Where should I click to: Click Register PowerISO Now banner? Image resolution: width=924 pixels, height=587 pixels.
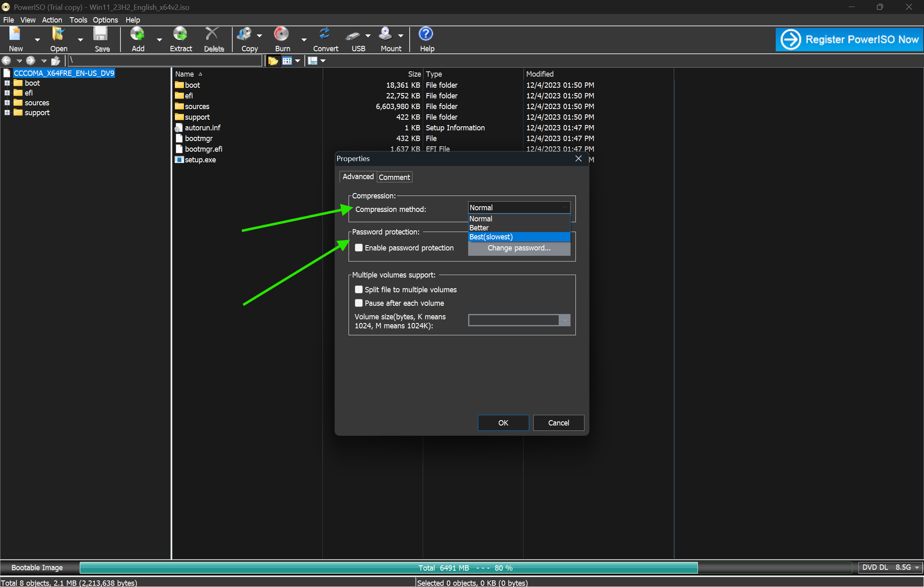(849, 39)
